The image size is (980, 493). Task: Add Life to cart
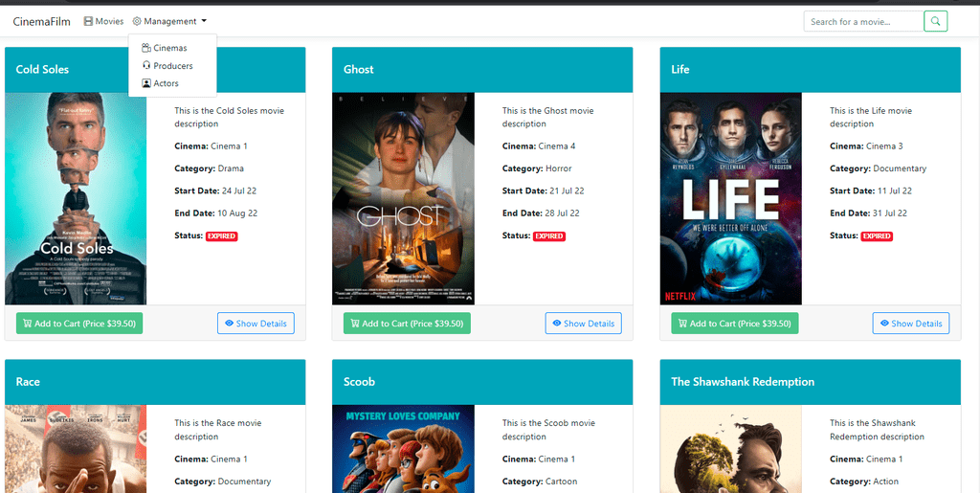click(x=734, y=324)
